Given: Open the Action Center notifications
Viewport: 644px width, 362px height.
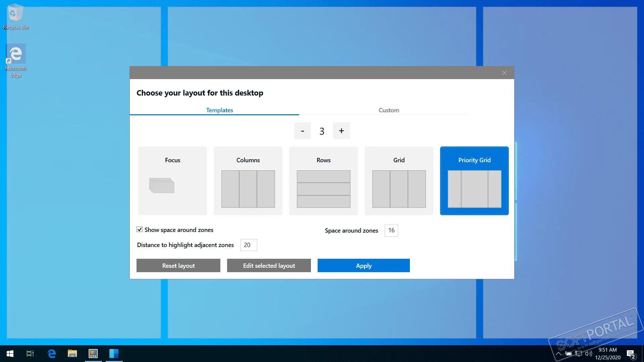Looking at the screenshot, I should 631,354.
